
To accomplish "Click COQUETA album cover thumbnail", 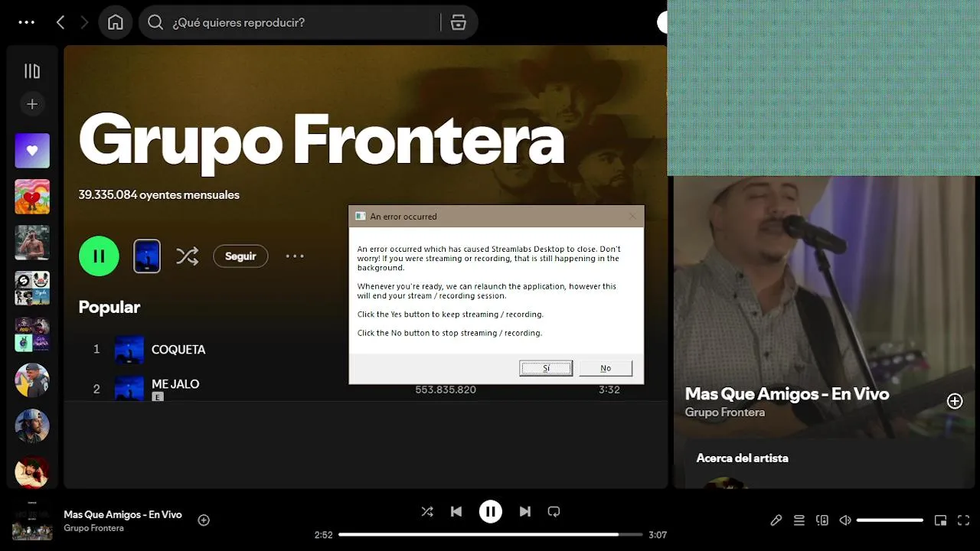I will [129, 350].
